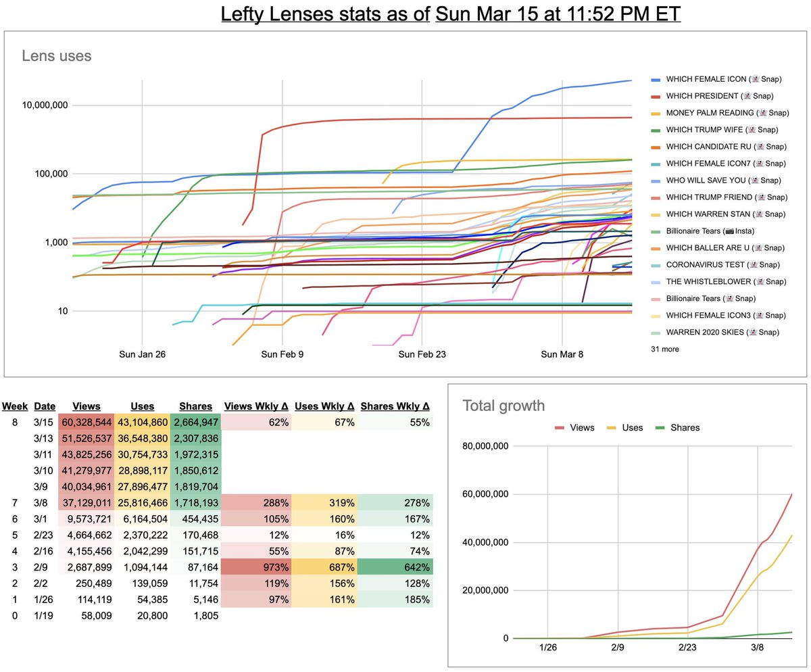
Task: Select the 2,664,947 shares cell
Action: pyautogui.click(x=195, y=423)
